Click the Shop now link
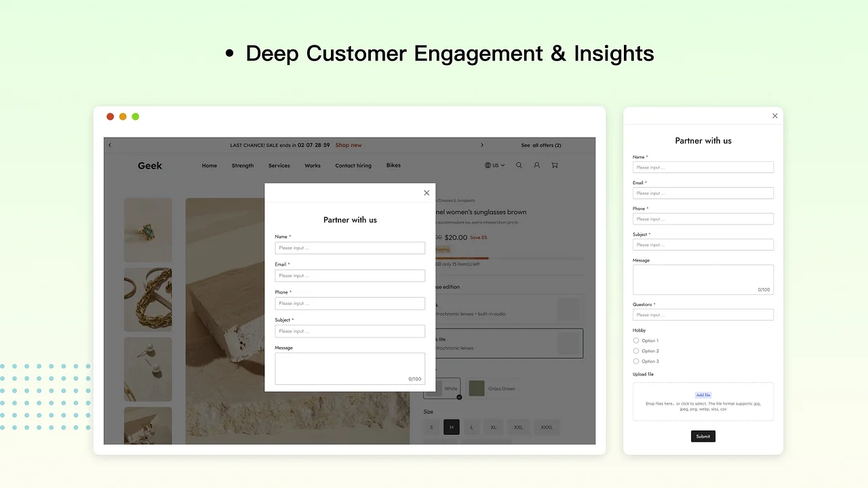Image resolution: width=868 pixels, height=488 pixels. tap(348, 145)
